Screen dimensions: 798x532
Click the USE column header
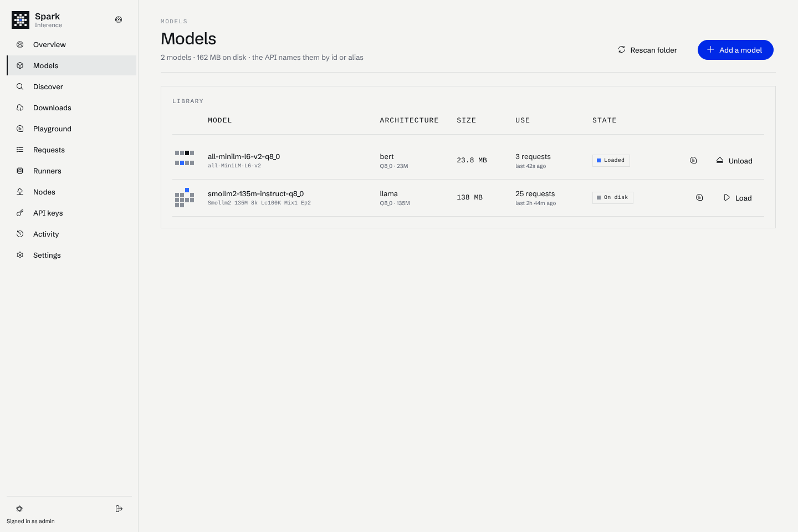pyautogui.click(x=523, y=120)
